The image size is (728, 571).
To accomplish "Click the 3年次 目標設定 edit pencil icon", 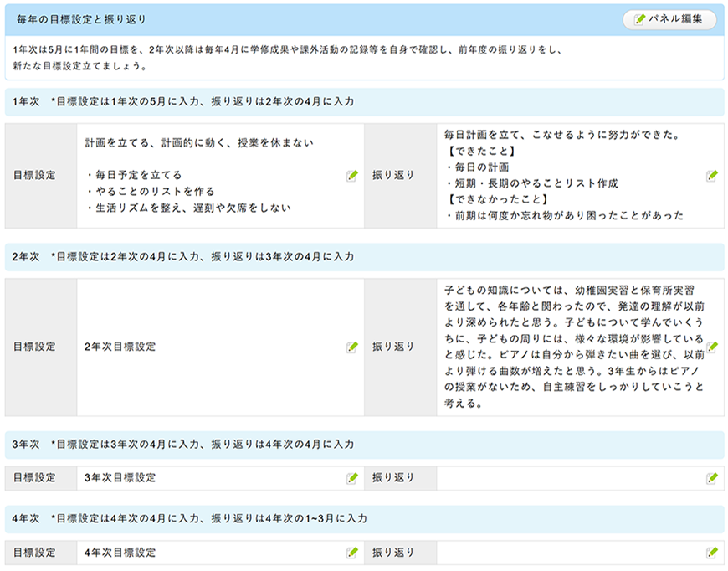I will pos(352,478).
